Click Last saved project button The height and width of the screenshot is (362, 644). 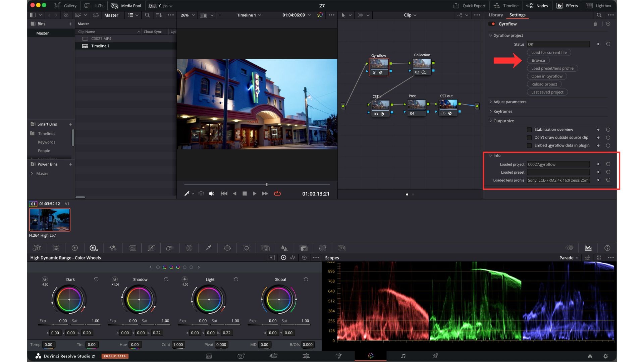point(547,92)
